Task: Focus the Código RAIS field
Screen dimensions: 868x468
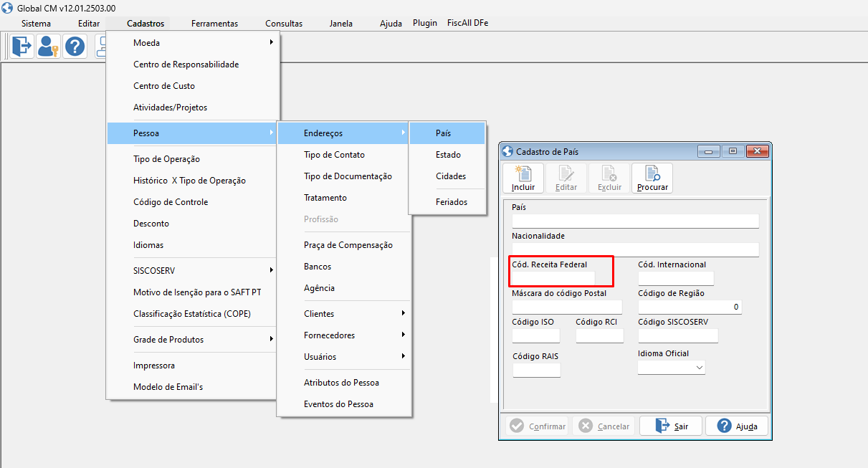Action: point(536,370)
